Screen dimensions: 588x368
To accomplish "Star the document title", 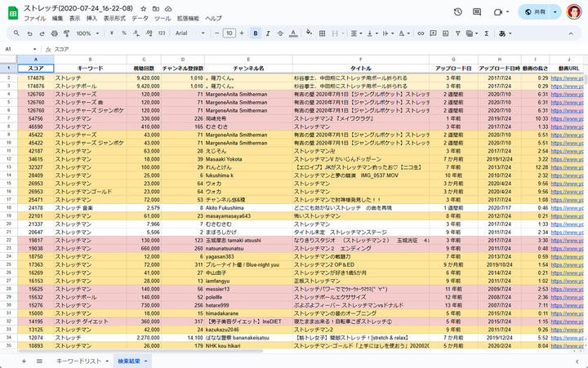I will pos(144,7).
